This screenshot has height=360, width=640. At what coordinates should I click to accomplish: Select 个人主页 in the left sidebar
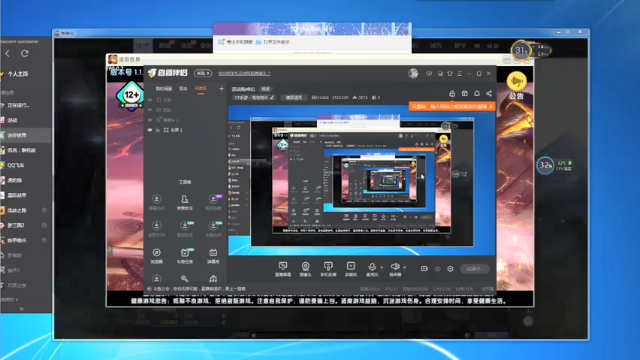(18, 74)
